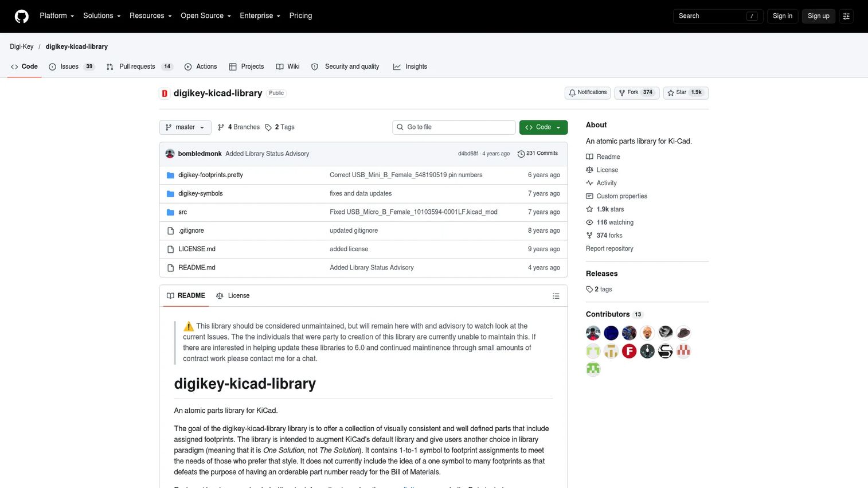Star the repository
This screenshot has height=488, width=868.
pyautogui.click(x=686, y=92)
